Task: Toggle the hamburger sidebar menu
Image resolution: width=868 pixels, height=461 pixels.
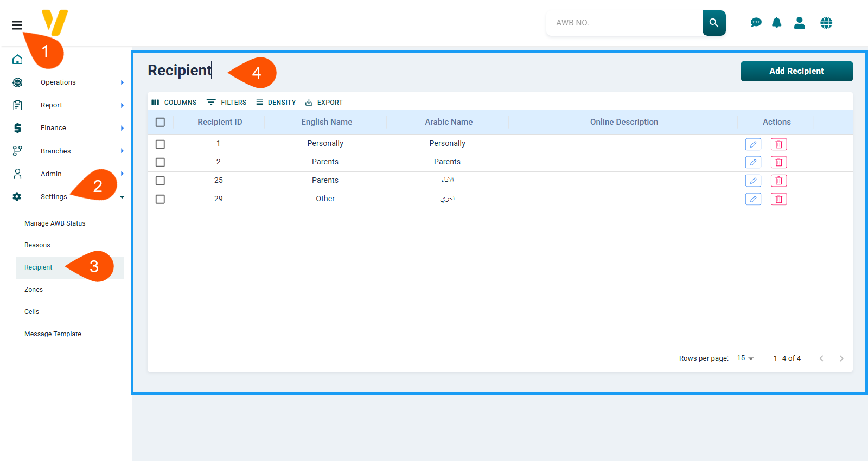Action: (x=17, y=25)
